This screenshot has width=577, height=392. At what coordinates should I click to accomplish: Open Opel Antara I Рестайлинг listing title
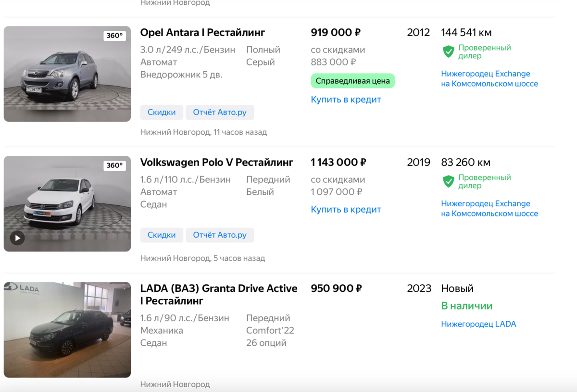click(x=202, y=33)
